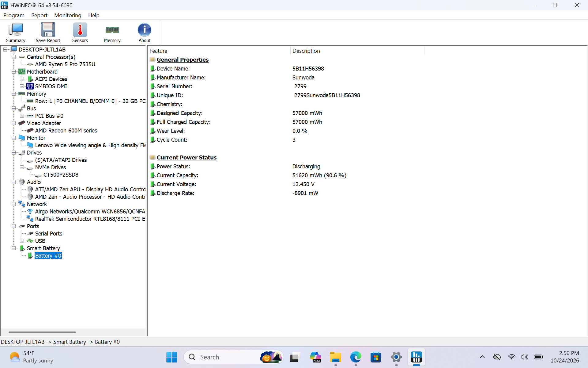Show hidden icons chevron in system tray

(x=482, y=357)
